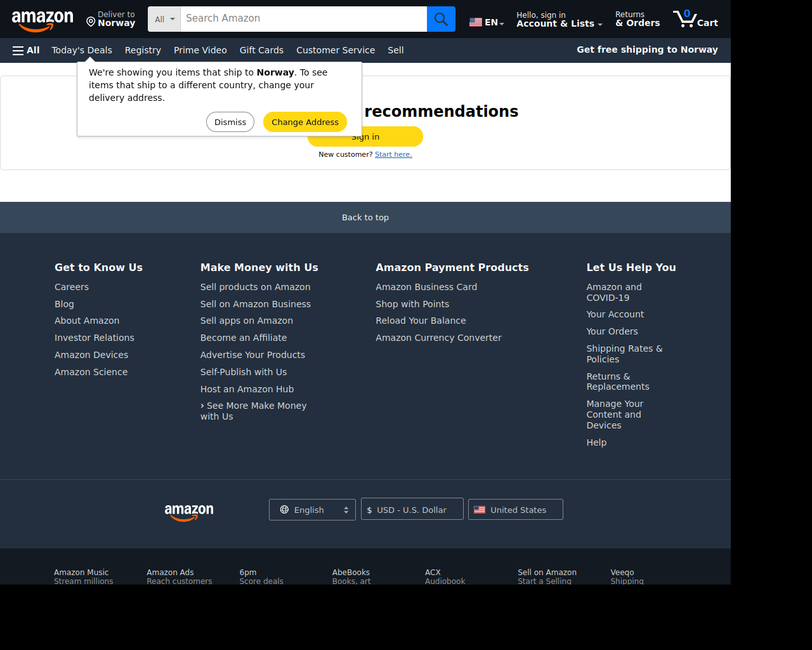Click Back to top bar
The width and height of the screenshot is (812, 650).
coord(365,217)
